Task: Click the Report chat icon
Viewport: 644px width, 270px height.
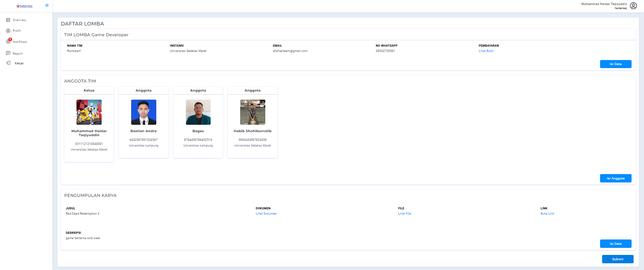Action: pos(8,53)
